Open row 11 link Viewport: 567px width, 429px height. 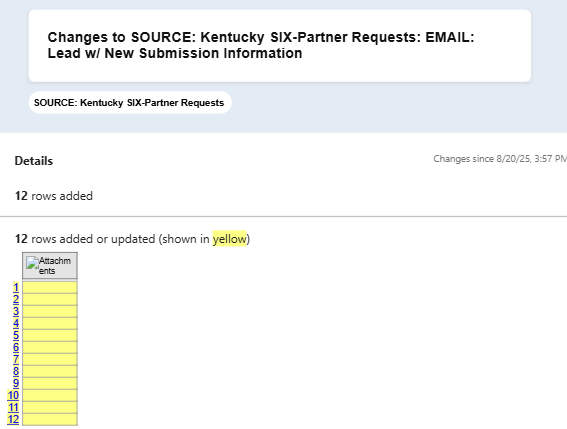pos(13,407)
